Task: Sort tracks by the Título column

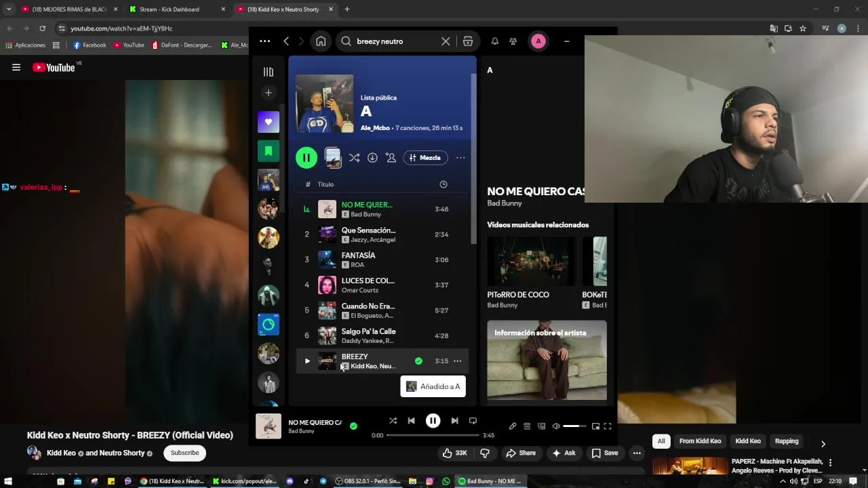Action: pyautogui.click(x=325, y=184)
